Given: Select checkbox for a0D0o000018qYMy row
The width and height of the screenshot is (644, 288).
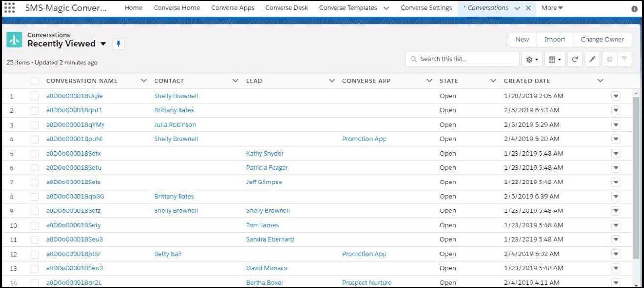Looking at the screenshot, I should tap(35, 125).
